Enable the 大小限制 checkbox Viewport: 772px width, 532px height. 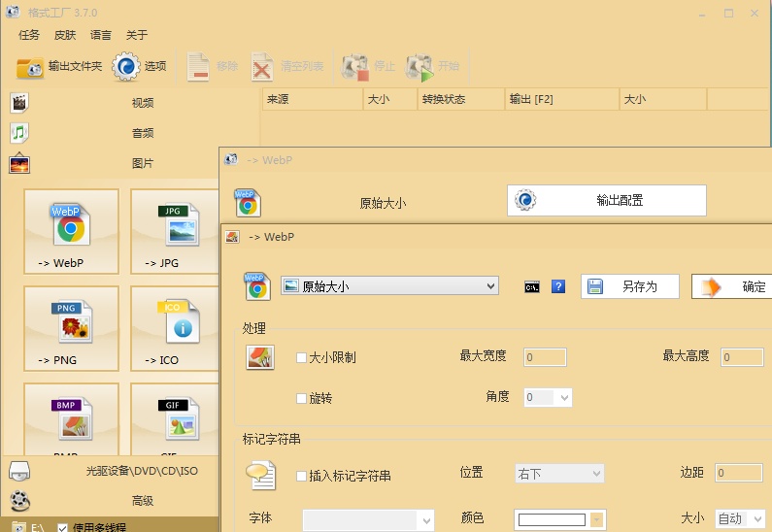tap(302, 357)
